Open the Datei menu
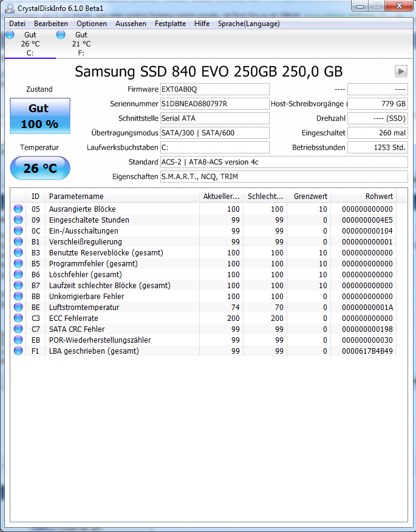Viewport: 416px width, 532px height. point(18,24)
